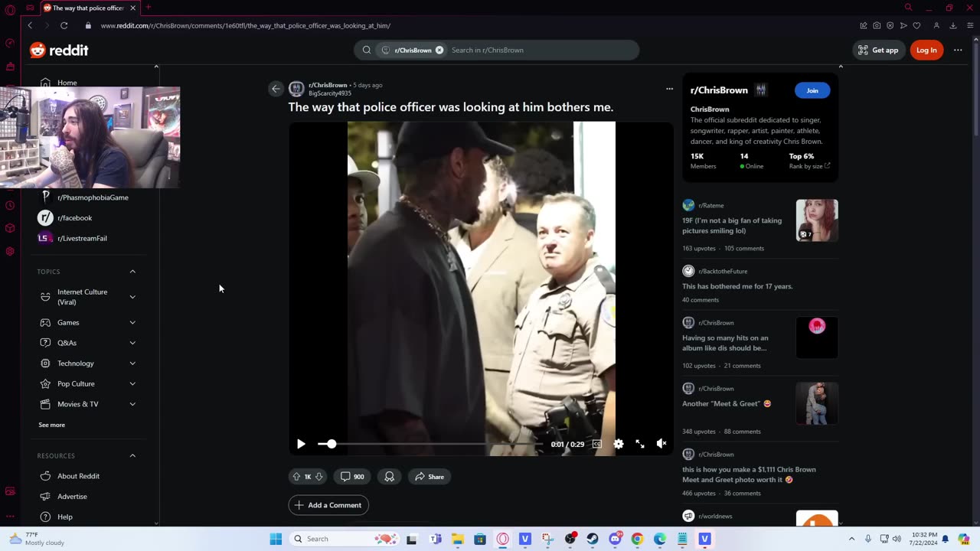Click the video progress slider
Screen dimensions: 980x551
(430, 444)
